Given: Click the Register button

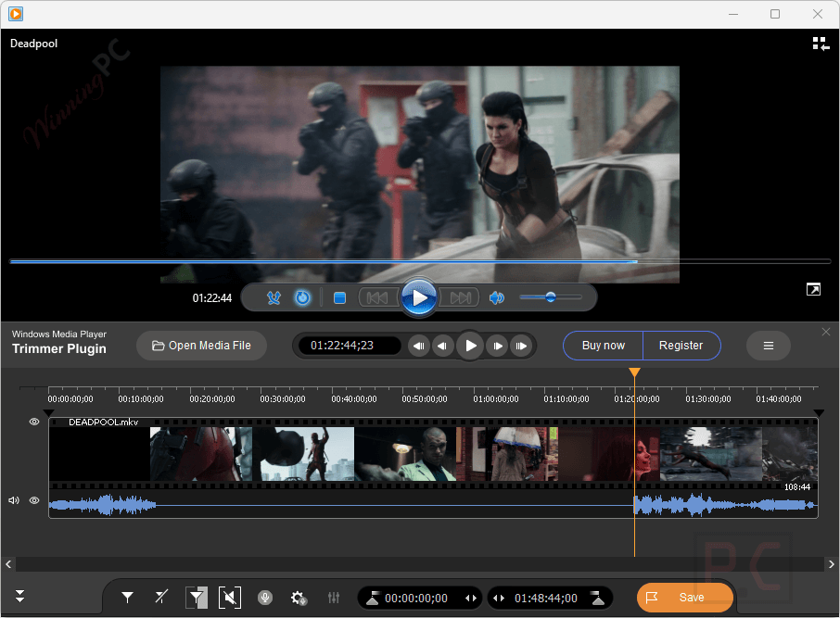Looking at the screenshot, I should [x=681, y=346].
